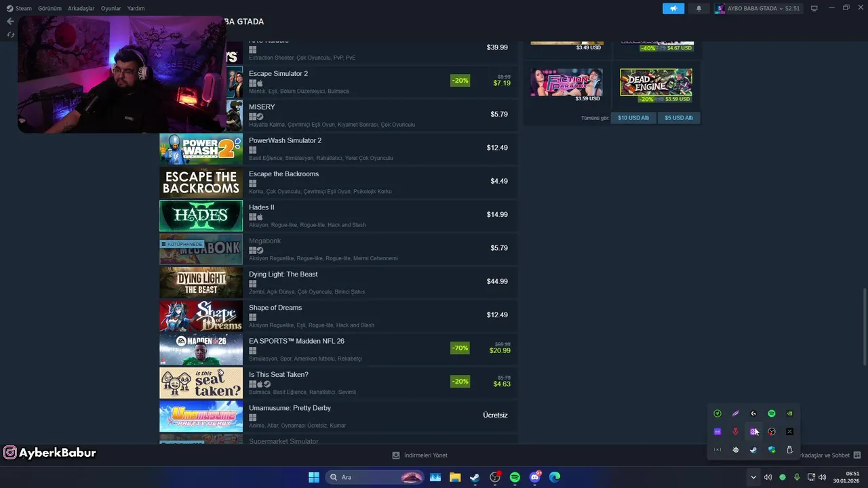Open the black X tray icon
Viewport: 868px width, 488px height.
point(789,432)
